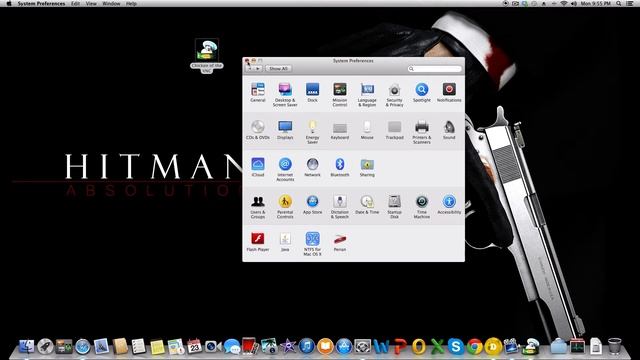Viewport: 640px width, 360px height.
Task: Open Spotlight search from the menu bar
Action: 619,3
